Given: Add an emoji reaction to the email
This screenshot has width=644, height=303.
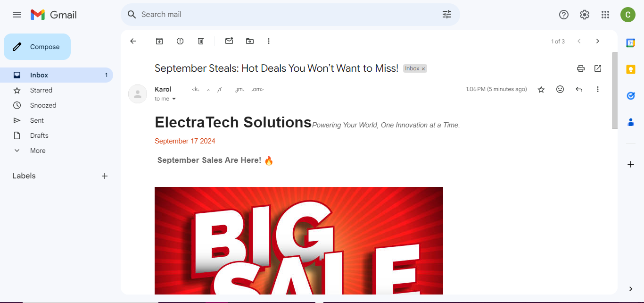Looking at the screenshot, I should [x=560, y=89].
